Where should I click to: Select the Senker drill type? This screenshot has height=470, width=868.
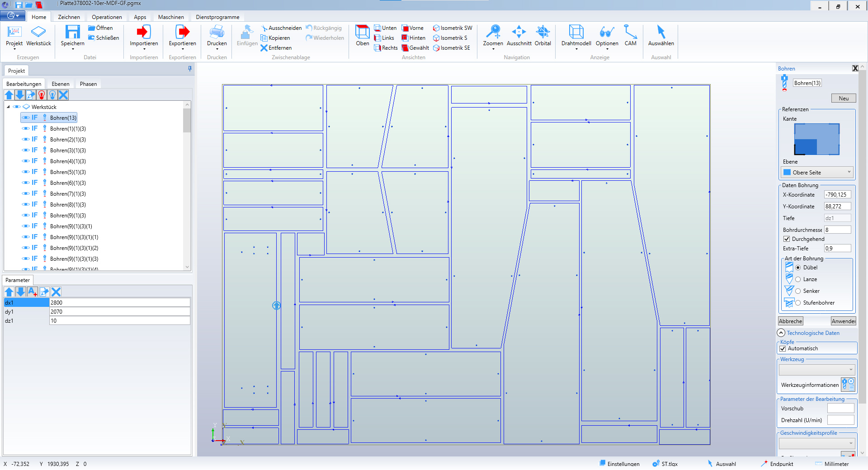798,291
